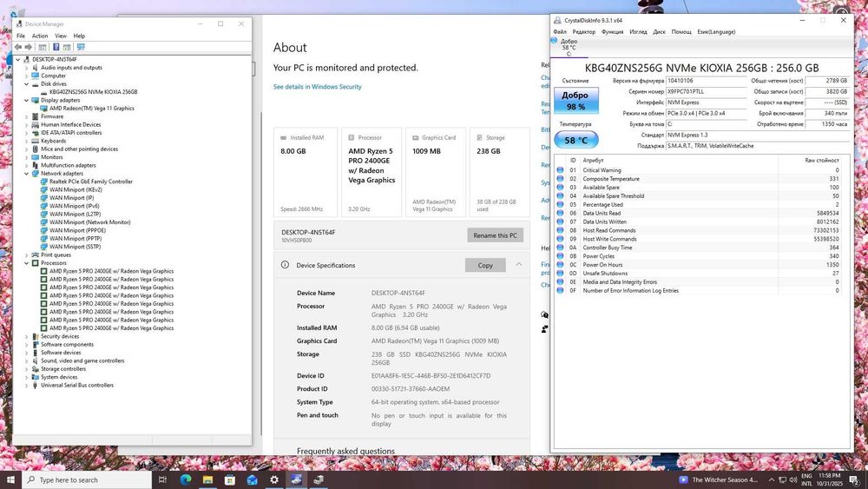Open File Explorer from the taskbar
868x489 pixels.
click(207, 479)
